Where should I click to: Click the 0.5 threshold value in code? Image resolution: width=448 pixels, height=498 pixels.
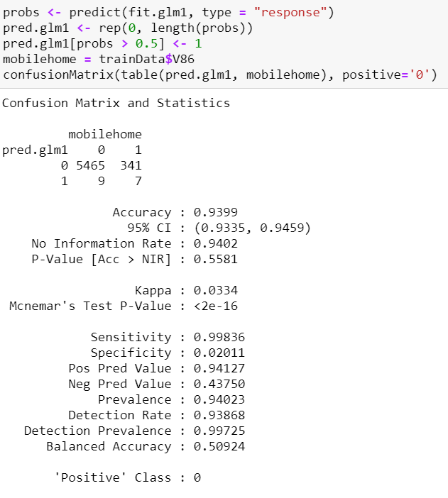pos(146,43)
